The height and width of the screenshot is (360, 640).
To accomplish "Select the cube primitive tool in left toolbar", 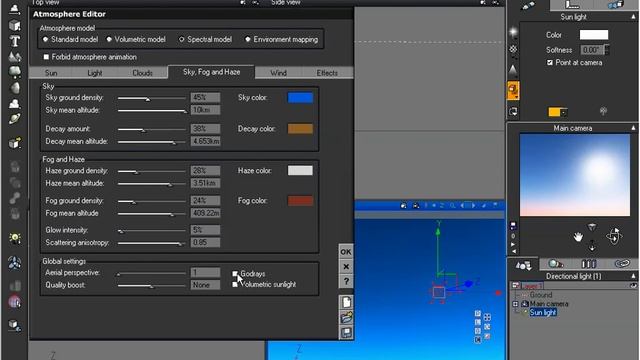I will pos(15,26).
